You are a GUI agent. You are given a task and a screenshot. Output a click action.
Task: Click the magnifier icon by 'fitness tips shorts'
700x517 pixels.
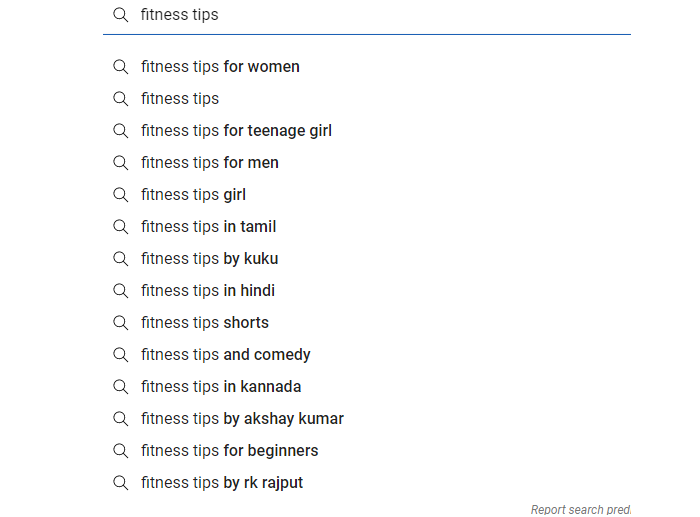click(x=121, y=323)
